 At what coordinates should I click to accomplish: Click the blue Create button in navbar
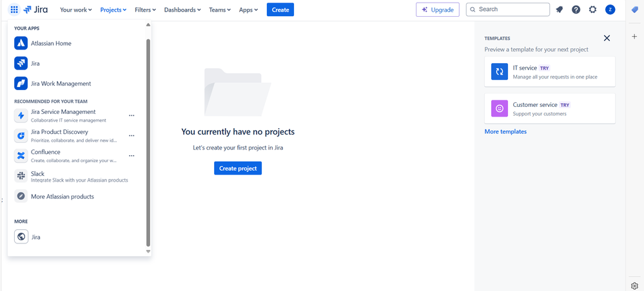coord(280,10)
